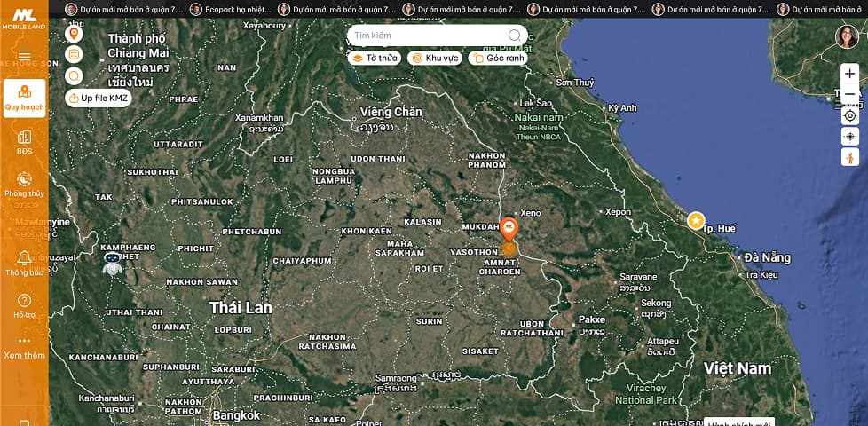
Task: Click the Up file KMZ button
Action: (x=99, y=98)
